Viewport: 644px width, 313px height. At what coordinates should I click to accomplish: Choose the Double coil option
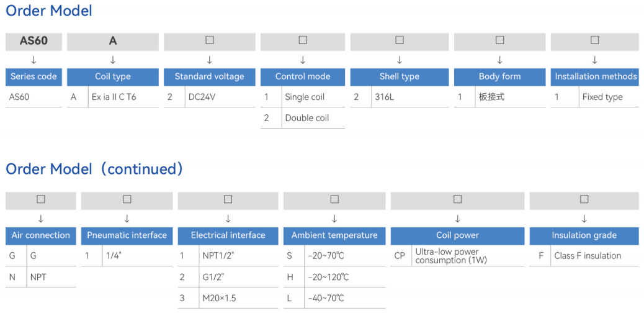click(x=303, y=118)
